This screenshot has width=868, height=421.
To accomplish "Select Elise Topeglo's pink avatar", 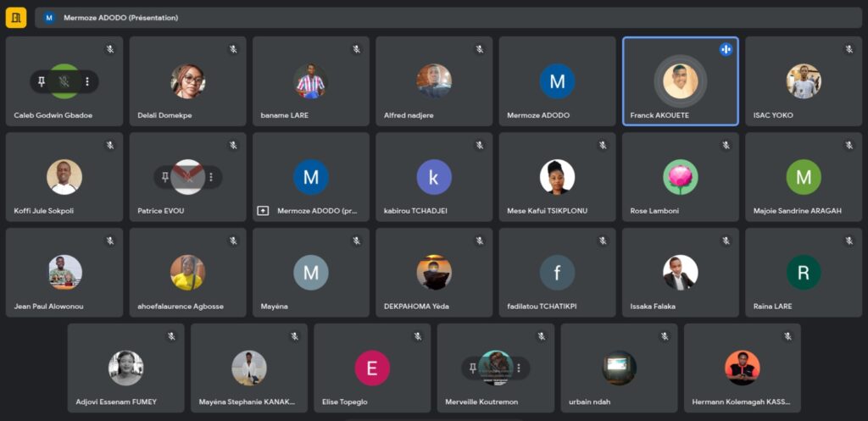I will pyautogui.click(x=372, y=368).
